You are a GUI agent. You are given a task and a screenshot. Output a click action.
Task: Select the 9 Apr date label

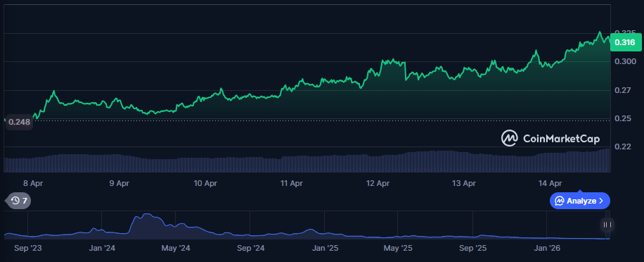tap(119, 183)
